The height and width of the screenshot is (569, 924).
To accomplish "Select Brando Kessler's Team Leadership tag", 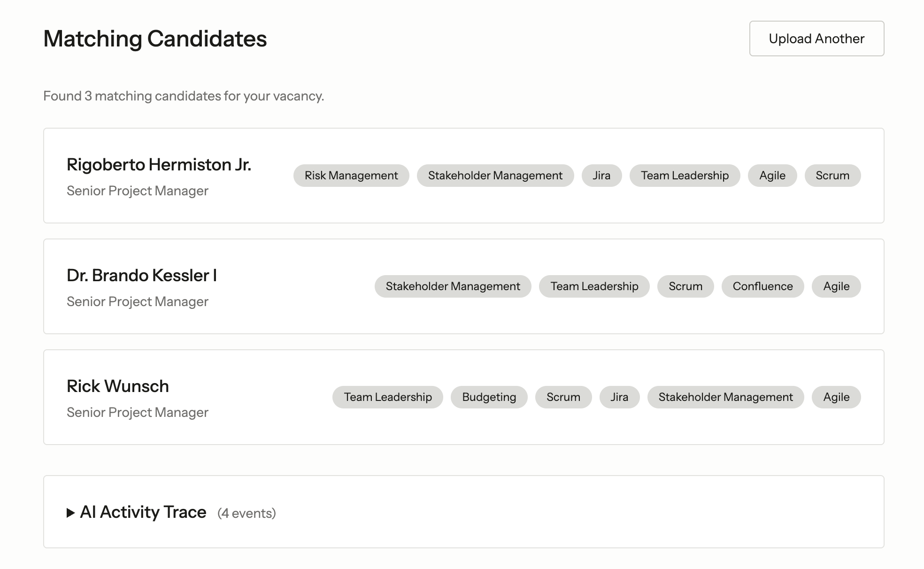I will tap(594, 286).
